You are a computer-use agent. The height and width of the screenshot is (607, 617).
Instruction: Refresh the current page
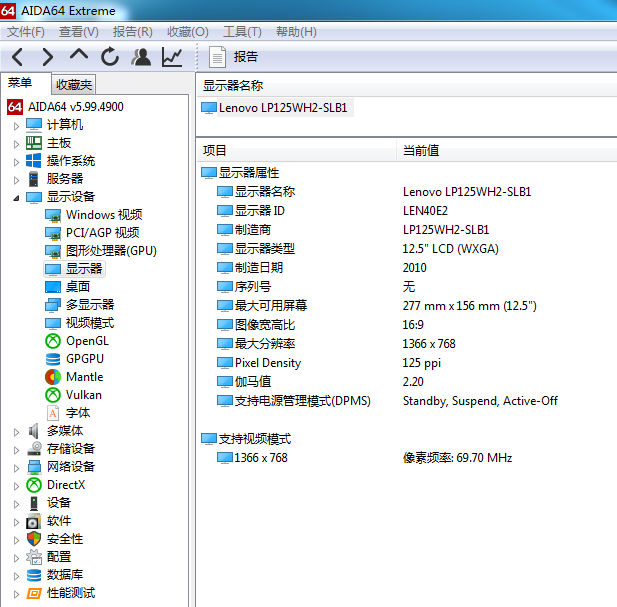110,57
